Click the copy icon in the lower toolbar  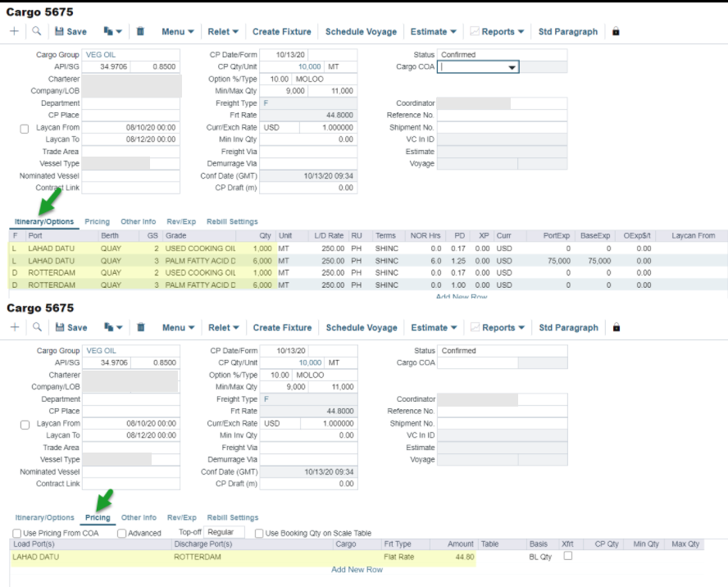[109, 327]
